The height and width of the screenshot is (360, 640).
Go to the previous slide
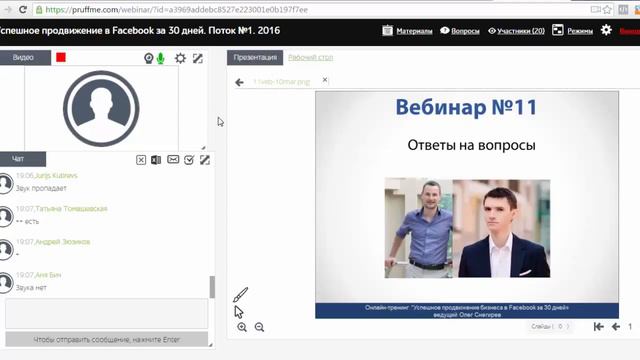[616, 326]
